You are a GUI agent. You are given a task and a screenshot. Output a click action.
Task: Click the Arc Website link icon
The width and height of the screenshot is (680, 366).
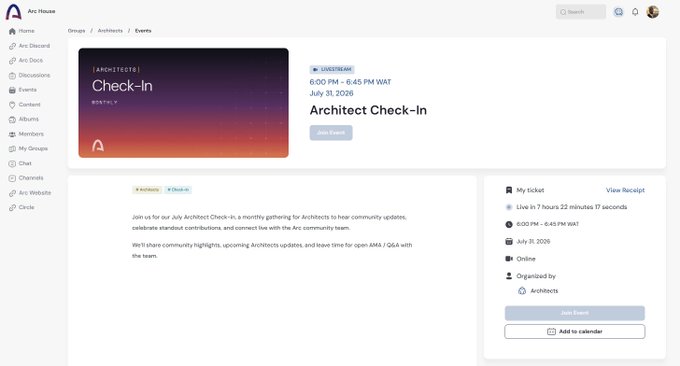tap(12, 193)
